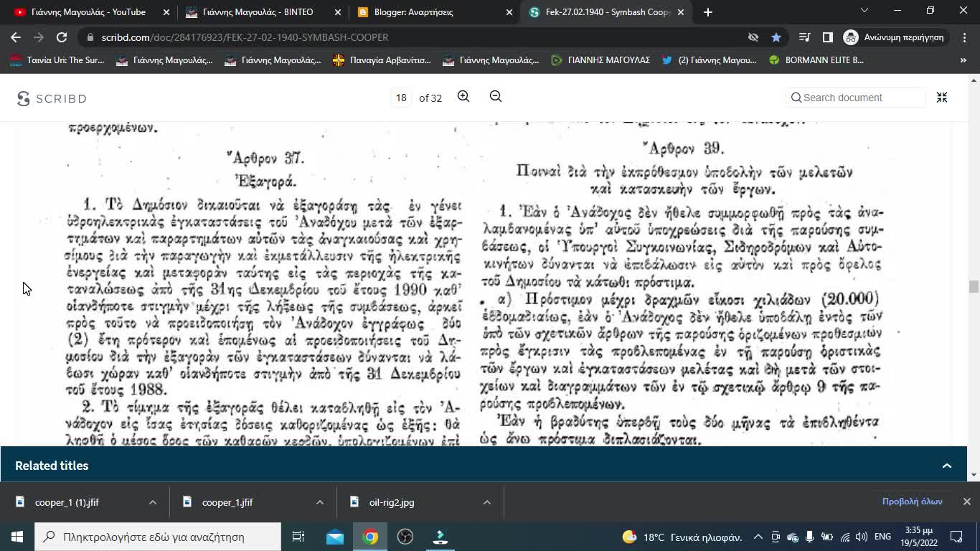Open the notification center icon
The image size is (980, 551).
click(956, 537)
